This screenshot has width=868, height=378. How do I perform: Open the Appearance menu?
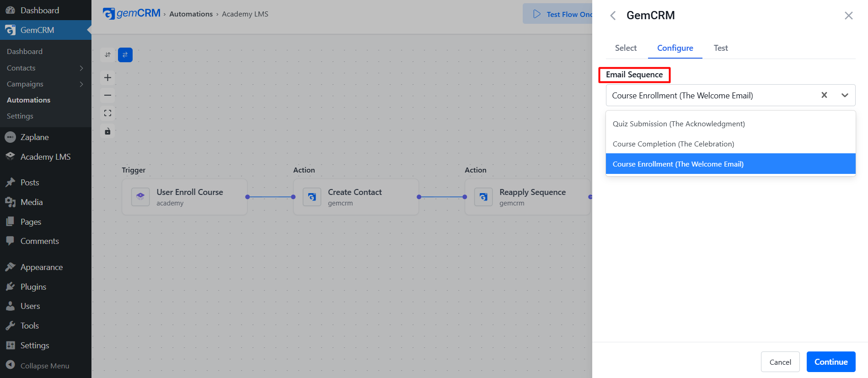[x=46, y=267]
